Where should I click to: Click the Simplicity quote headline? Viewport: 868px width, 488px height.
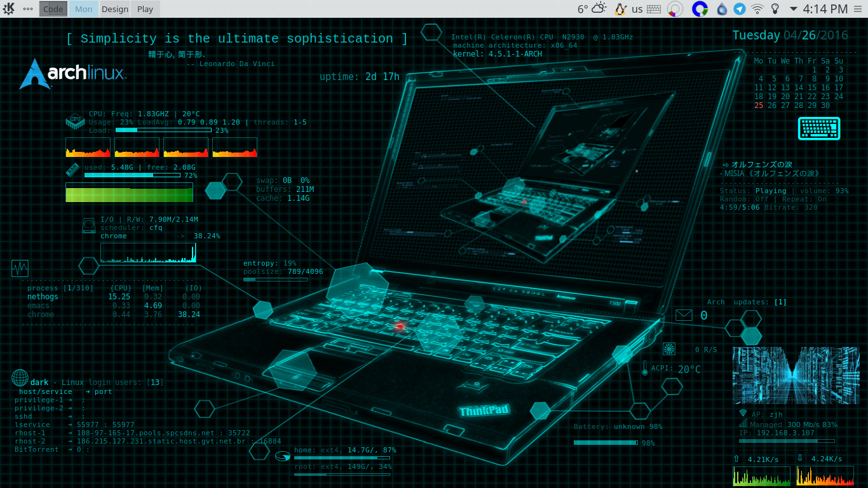tap(237, 39)
